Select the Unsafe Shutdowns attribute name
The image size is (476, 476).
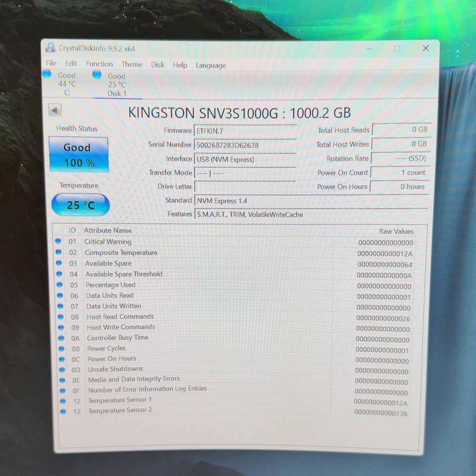click(x=115, y=369)
